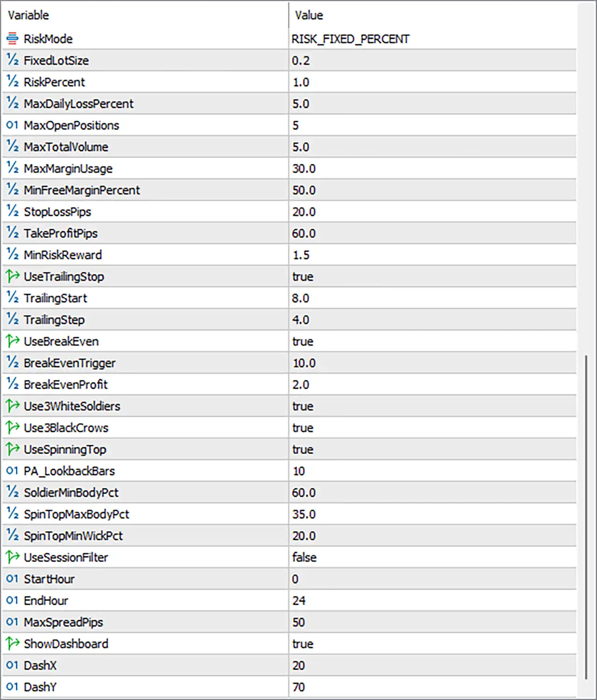597x700 pixels.
Task: Toggle the ShowDashboard true value
Action: (x=432, y=644)
